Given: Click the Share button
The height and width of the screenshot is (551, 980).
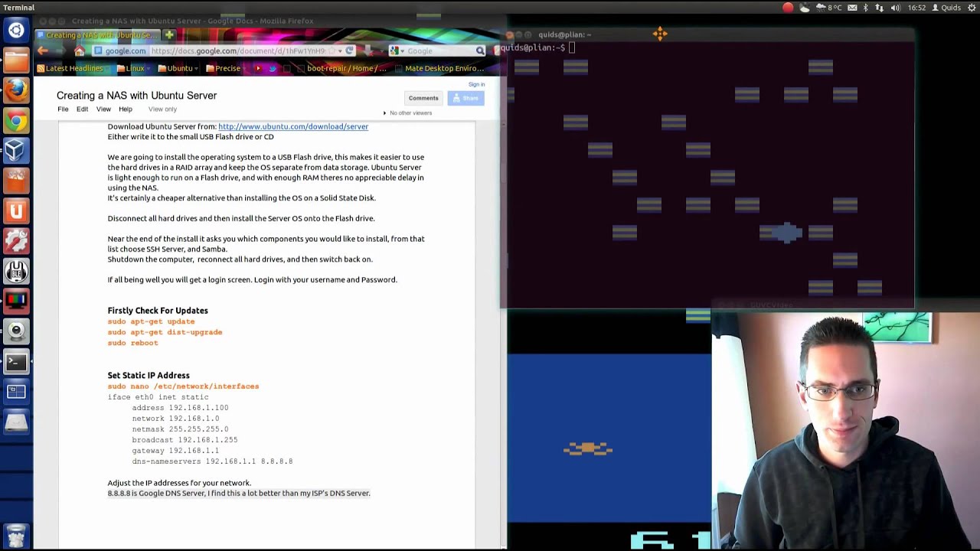Looking at the screenshot, I should coord(465,98).
